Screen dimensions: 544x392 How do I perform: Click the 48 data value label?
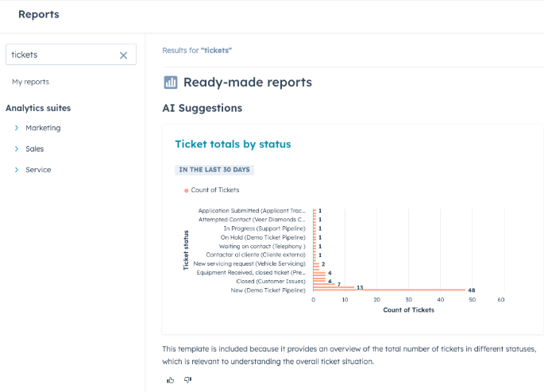click(x=471, y=290)
